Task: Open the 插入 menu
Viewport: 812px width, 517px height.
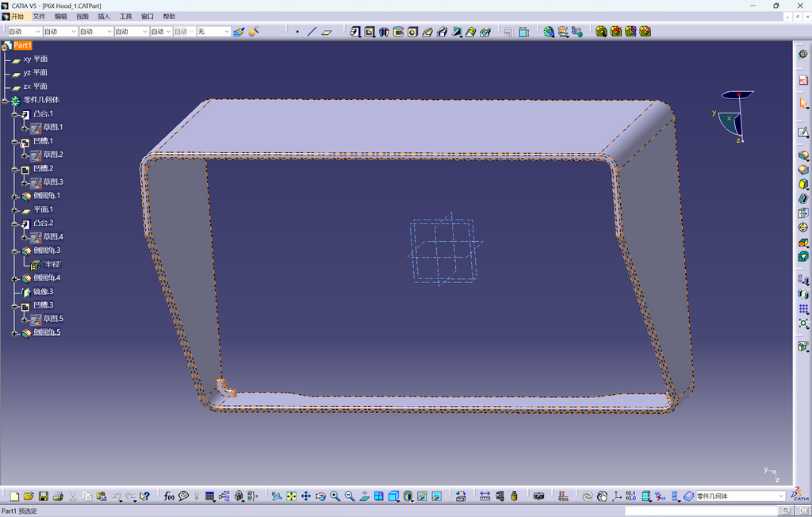Action: pyautogui.click(x=104, y=17)
